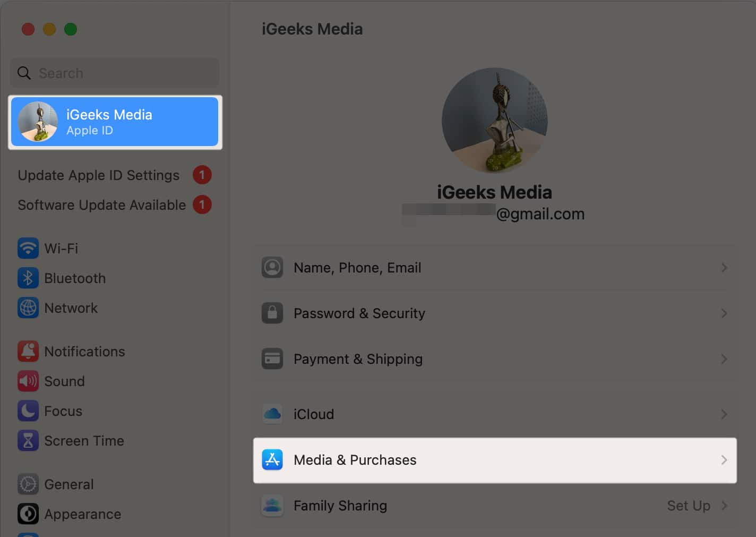Click the Update Apple ID Settings badge
756x537 pixels.
(x=202, y=175)
